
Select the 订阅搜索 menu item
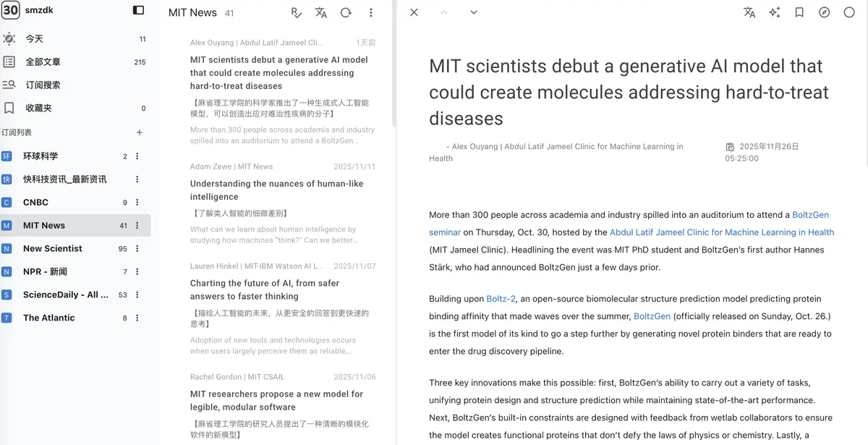43,85
